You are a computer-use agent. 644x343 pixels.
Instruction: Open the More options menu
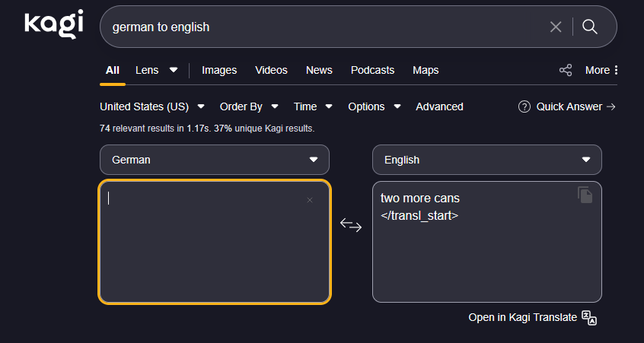pyautogui.click(x=601, y=70)
